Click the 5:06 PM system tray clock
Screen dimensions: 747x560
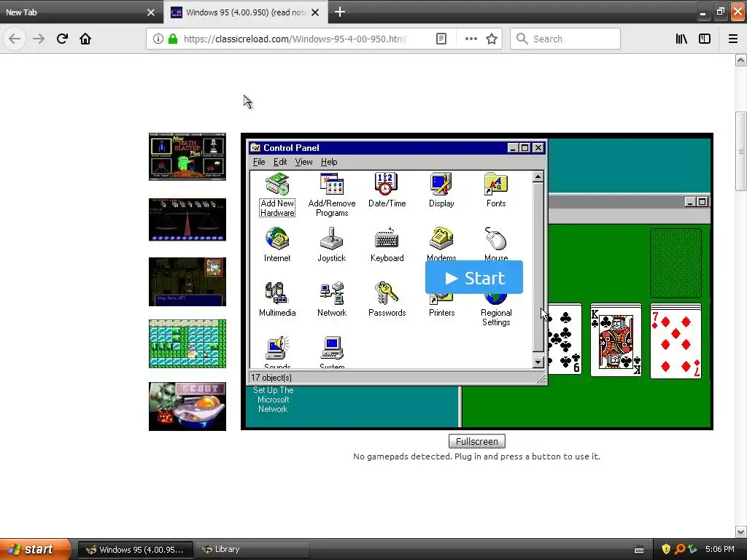point(719,549)
